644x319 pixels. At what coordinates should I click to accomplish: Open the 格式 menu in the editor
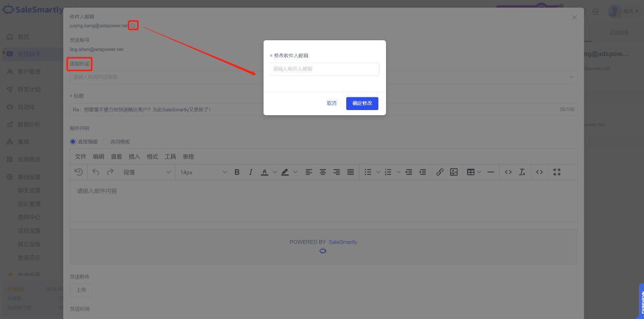click(x=152, y=156)
